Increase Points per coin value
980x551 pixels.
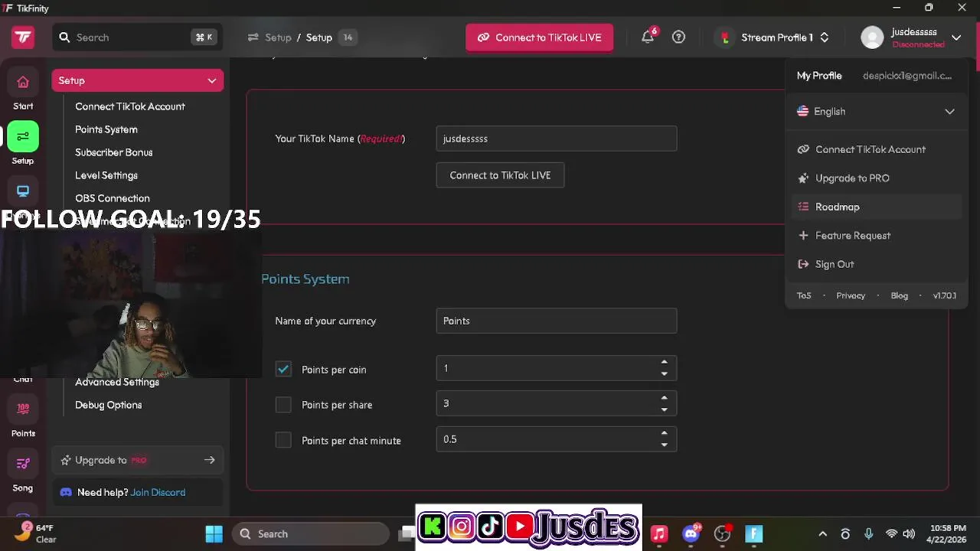click(x=664, y=362)
